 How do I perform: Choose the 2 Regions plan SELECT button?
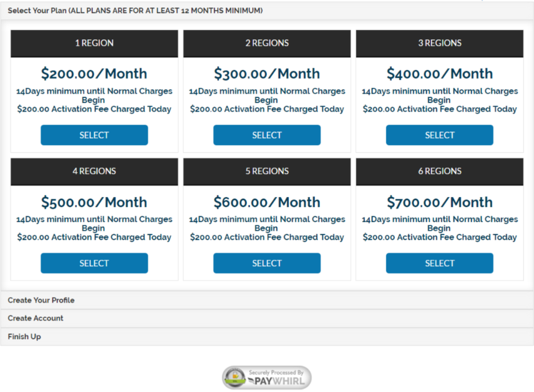266,135
